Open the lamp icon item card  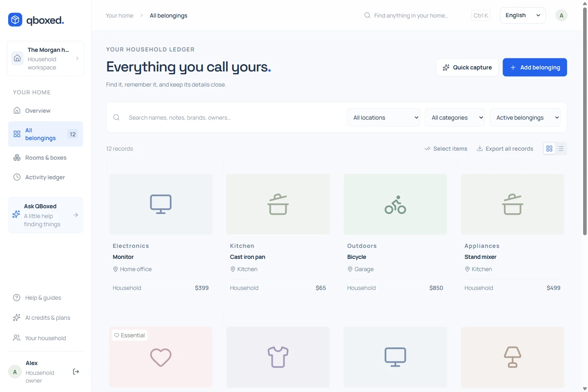click(512, 357)
